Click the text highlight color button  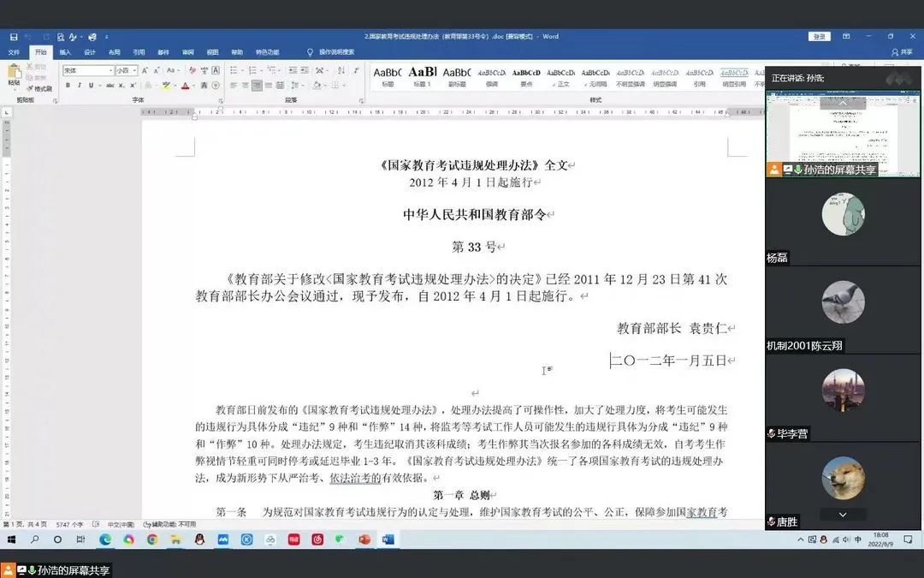tap(166, 86)
